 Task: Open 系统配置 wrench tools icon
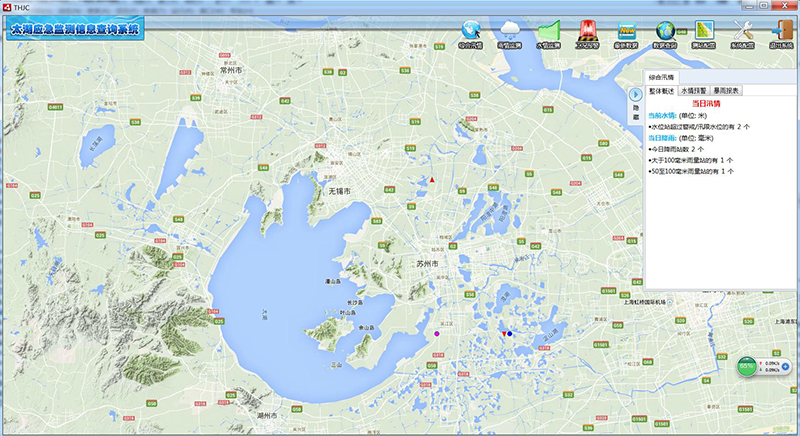[x=743, y=32]
